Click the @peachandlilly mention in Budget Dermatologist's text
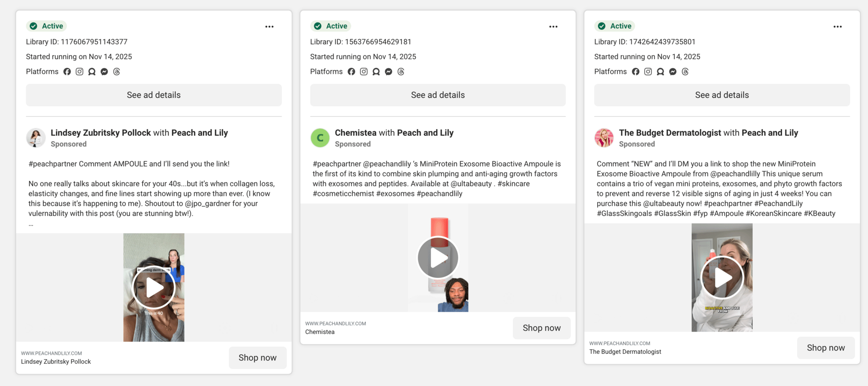This screenshot has height=386, width=868. point(735,174)
